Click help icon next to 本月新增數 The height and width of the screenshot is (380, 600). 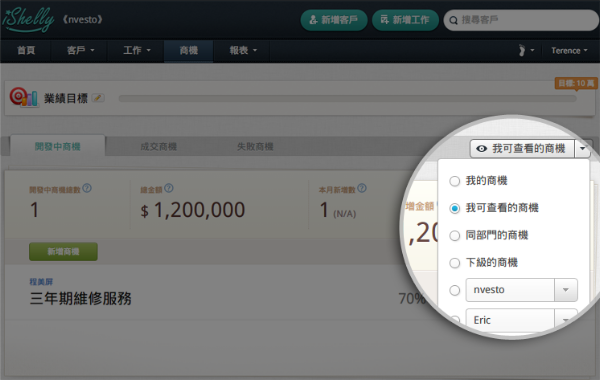[362, 188]
